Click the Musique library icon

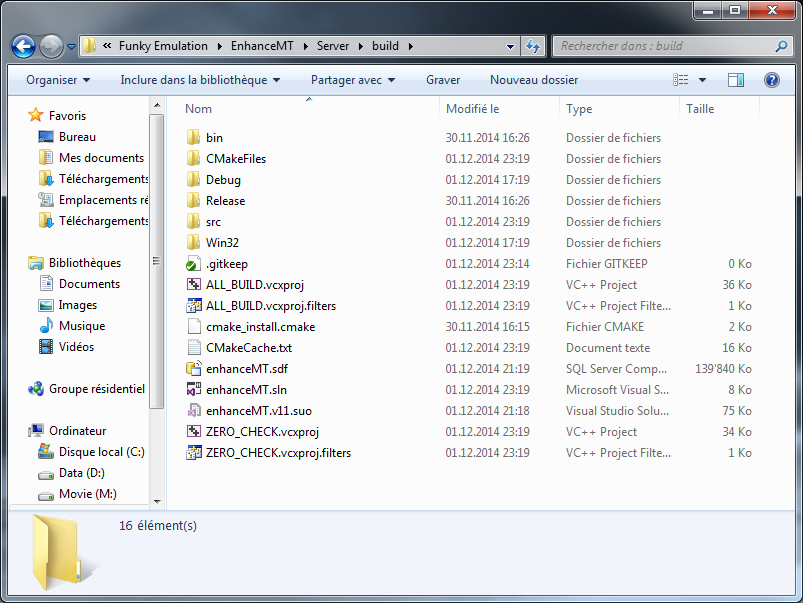pyautogui.click(x=46, y=326)
